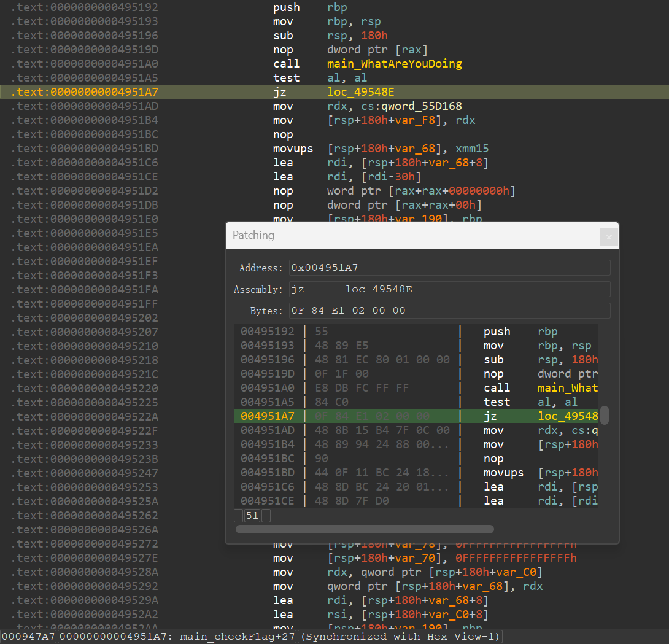Jump to loc_49548E in the disassembly

(x=360, y=92)
